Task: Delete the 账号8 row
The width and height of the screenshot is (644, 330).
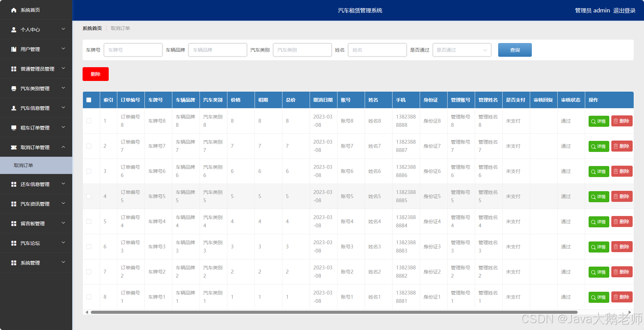Action: point(622,121)
